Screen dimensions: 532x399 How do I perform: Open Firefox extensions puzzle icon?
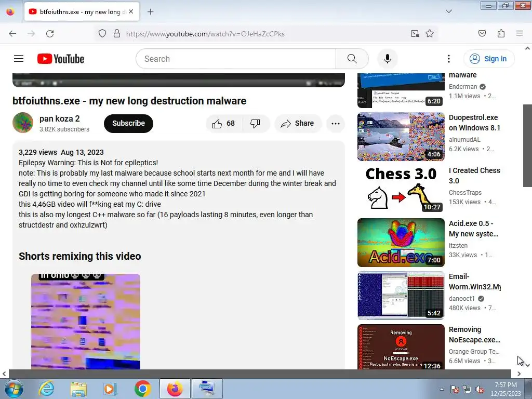(x=501, y=34)
